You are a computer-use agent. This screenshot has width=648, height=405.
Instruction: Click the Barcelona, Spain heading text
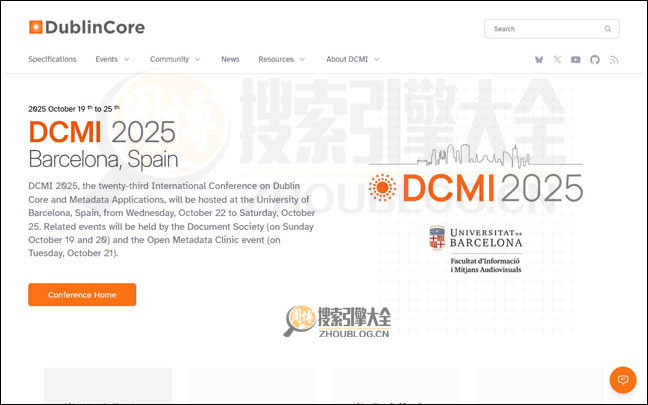pyautogui.click(x=103, y=160)
